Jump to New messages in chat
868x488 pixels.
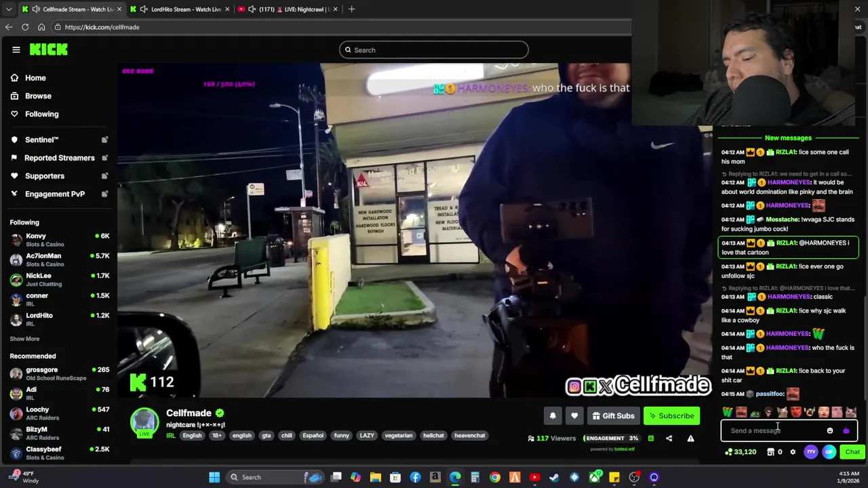(788, 138)
